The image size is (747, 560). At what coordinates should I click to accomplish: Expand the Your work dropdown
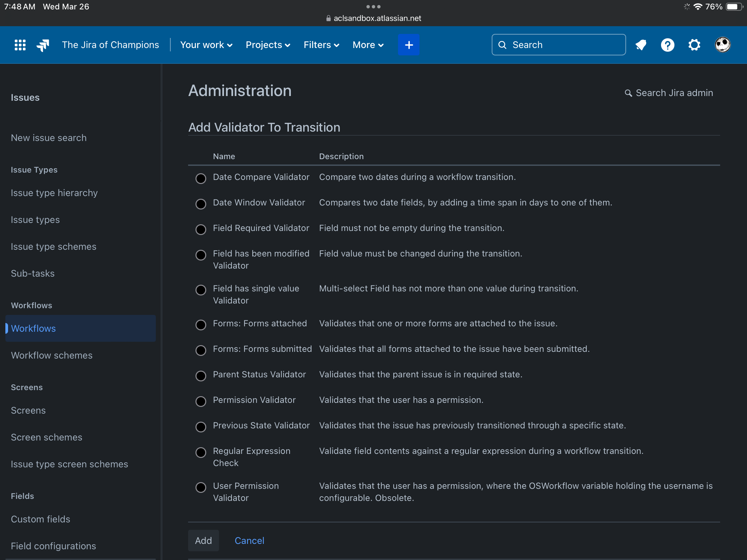click(206, 45)
